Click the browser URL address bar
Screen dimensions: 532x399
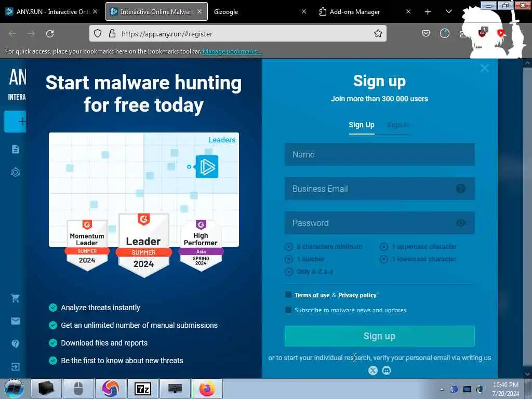pyautogui.click(x=237, y=33)
